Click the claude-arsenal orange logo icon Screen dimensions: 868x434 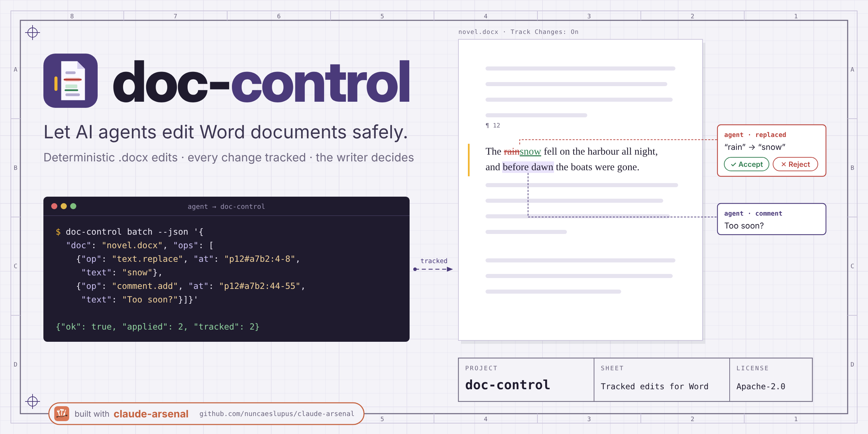point(62,414)
